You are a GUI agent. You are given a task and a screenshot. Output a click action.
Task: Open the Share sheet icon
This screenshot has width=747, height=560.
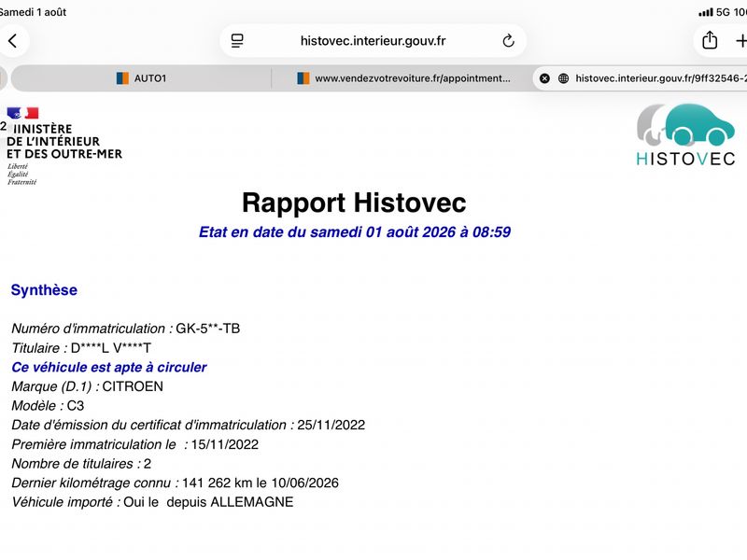710,40
